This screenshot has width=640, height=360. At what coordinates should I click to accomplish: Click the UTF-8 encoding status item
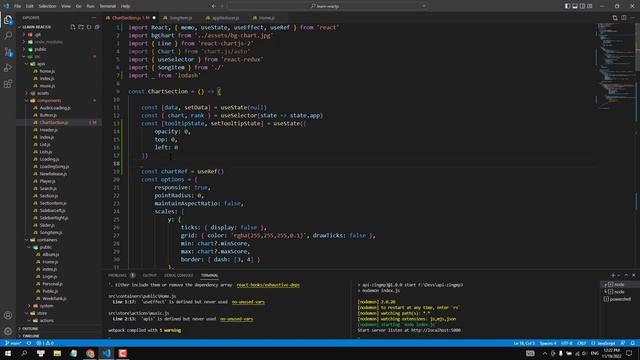(567, 343)
